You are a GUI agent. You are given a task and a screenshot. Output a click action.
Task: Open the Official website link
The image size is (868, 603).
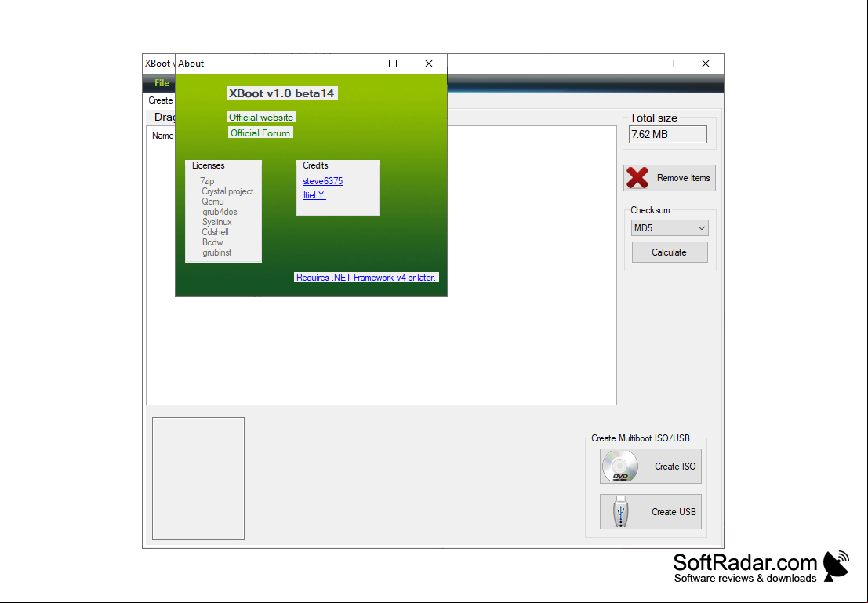pyautogui.click(x=261, y=118)
